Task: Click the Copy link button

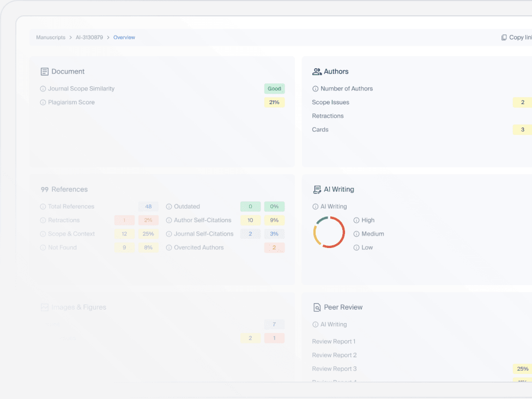Action: click(516, 37)
